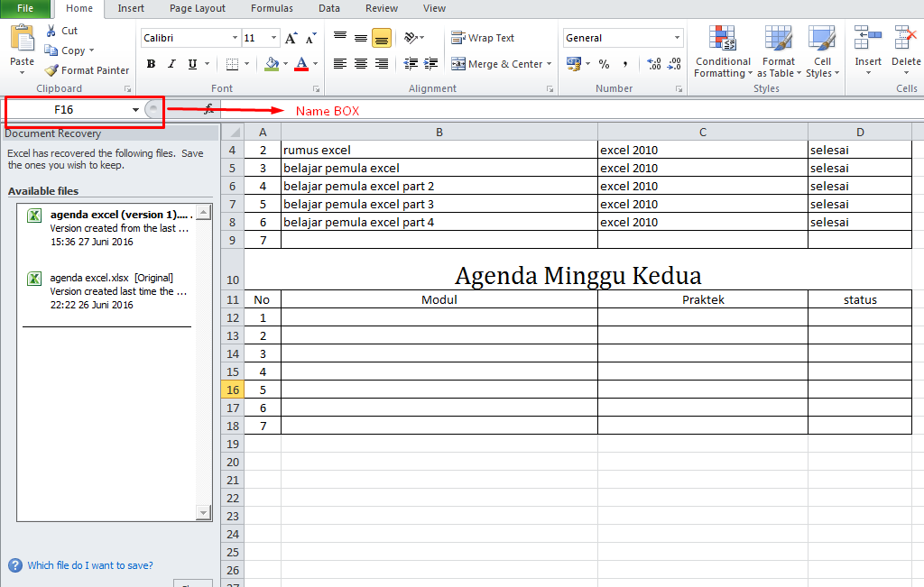
Task: Open the General number format dropdown
Action: [x=623, y=38]
